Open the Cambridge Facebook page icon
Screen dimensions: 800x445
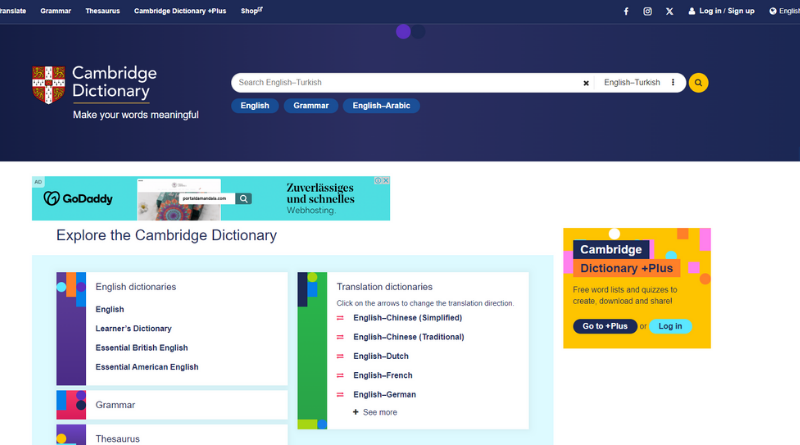pyautogui.click(x=626, y=11)
